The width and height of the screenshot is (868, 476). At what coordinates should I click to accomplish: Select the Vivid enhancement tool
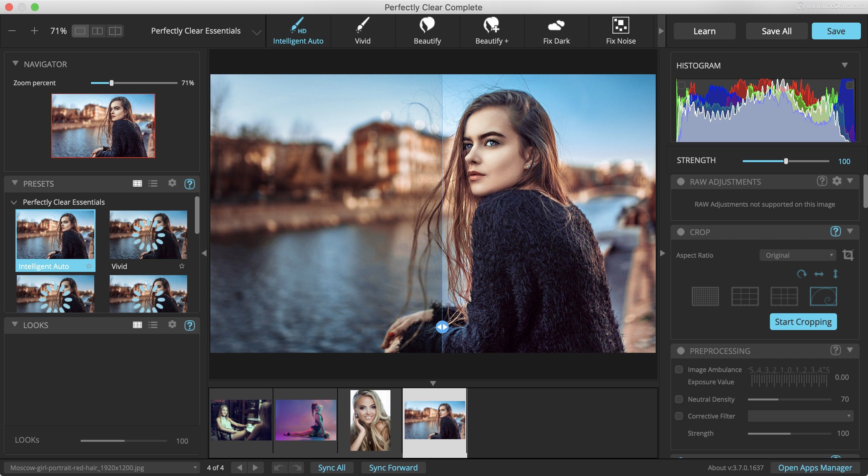point(363,30)
